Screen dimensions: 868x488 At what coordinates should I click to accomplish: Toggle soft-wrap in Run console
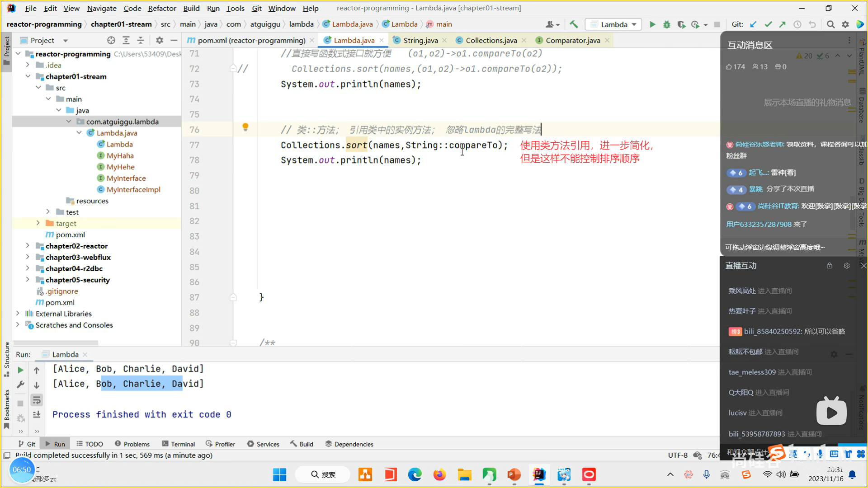37,400
